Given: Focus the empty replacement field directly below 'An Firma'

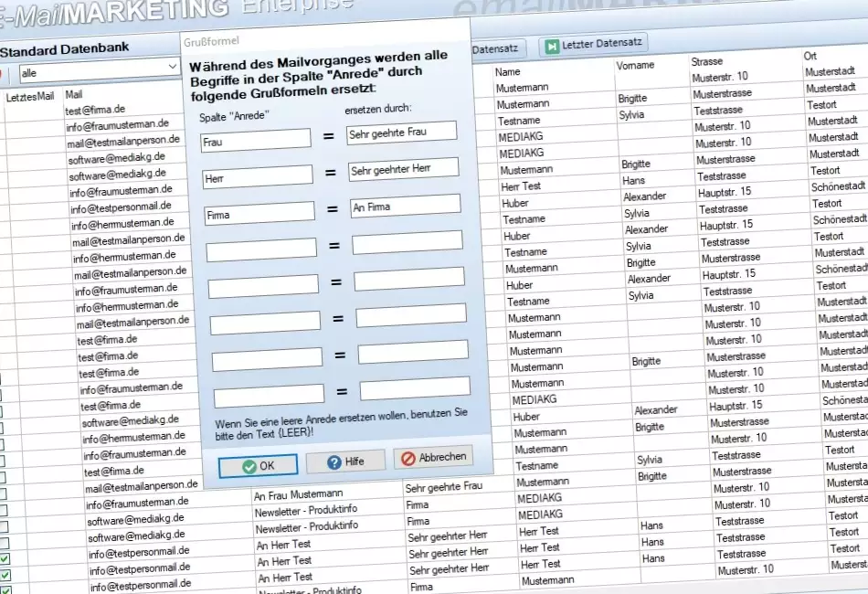Looking at the screenshot, I should tap(408, 242).
